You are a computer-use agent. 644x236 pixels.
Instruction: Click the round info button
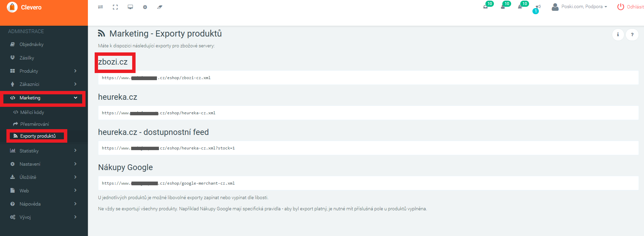(618, 34)
